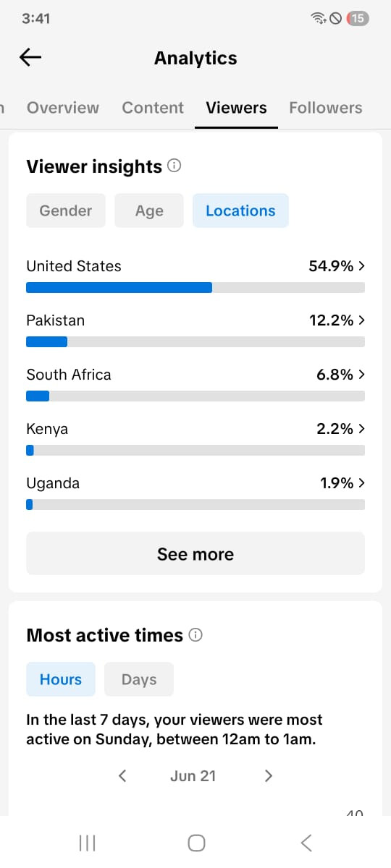Select the Locations filter chip
The width and height of the screenshot is (391, 868).
pyautogui.click(x=240, y=210)
